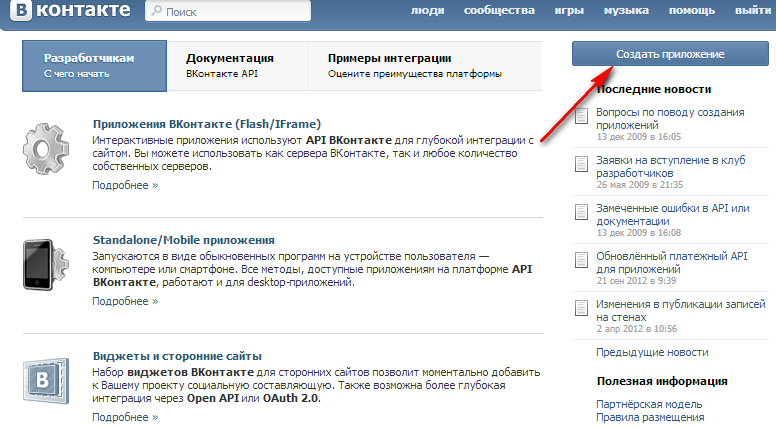This screenshot has width=776, height=428.
Task: Click date text 13 дек 2009 в 16:05
Action: pyautogui.click(x=639, y=137)
